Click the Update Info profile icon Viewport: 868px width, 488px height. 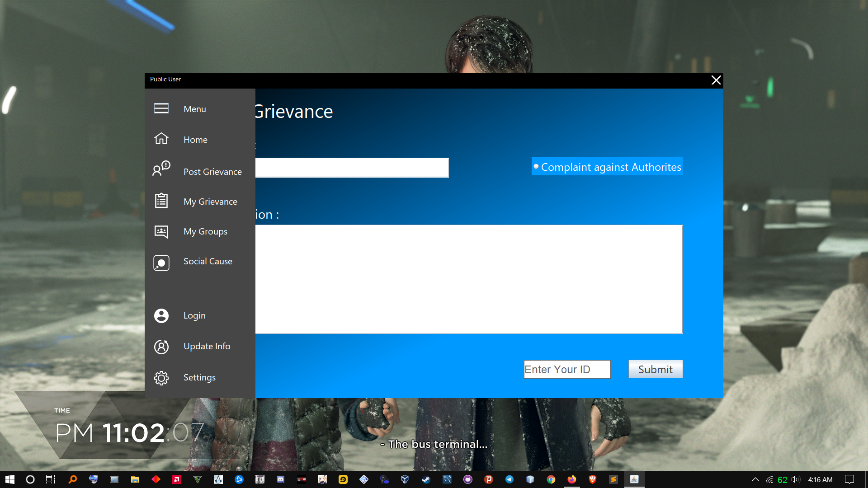point(161,347)
